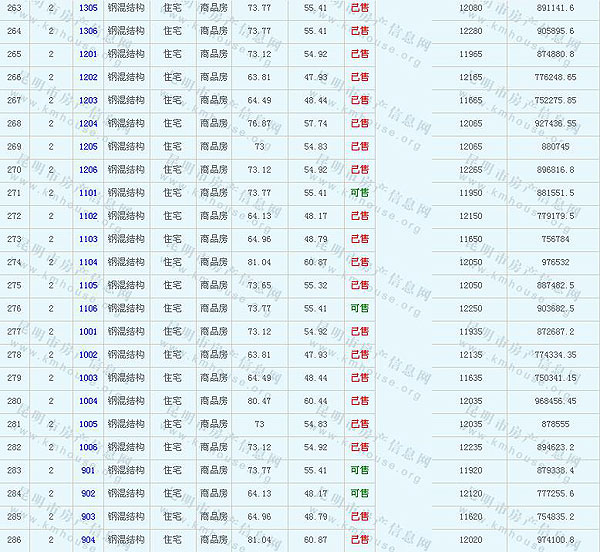Select room 904 link
Screen dimensions: 600x552
(88, 540)
